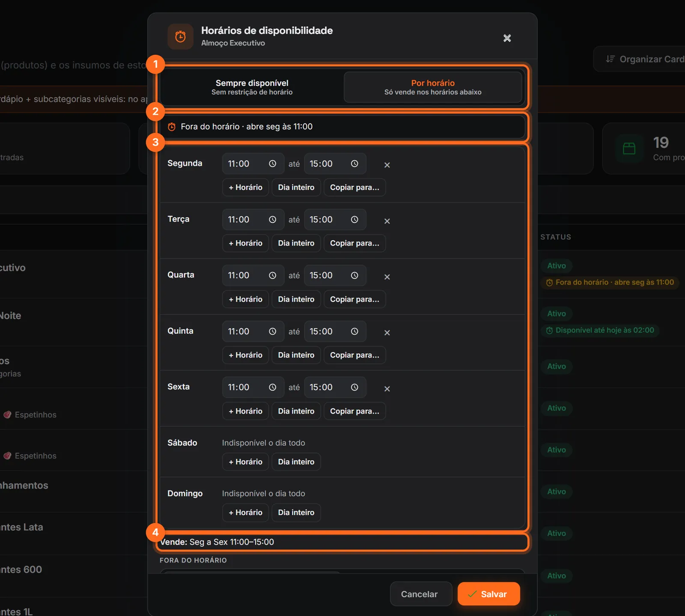The height and width of the screenshot is (616, 685).
Task: Open clock picker for Segunda start time
Action: (272, 164)
